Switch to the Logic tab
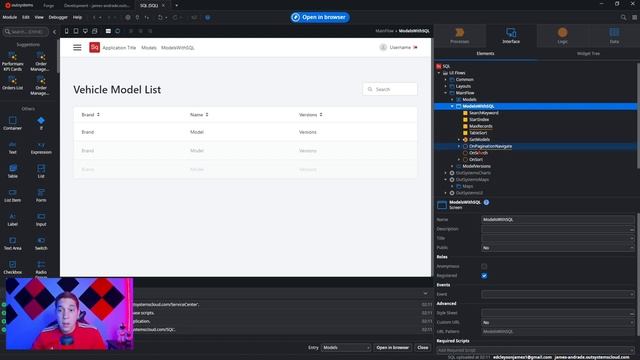 pyautogui.click(x=562, y=36)
